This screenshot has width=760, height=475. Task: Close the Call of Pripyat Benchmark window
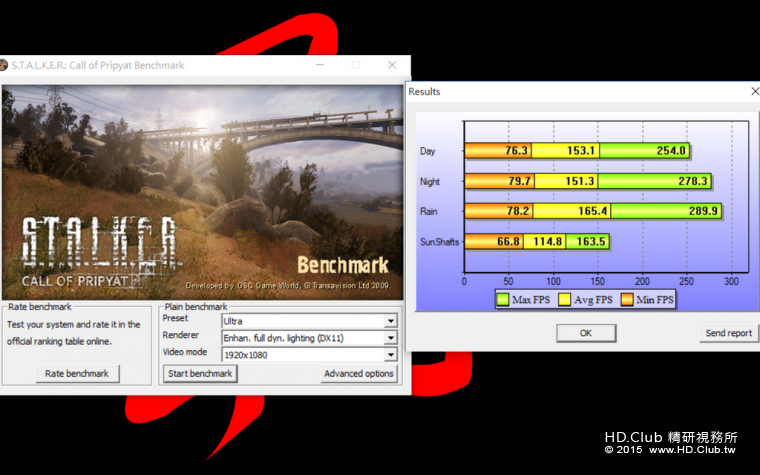[391, 65]
